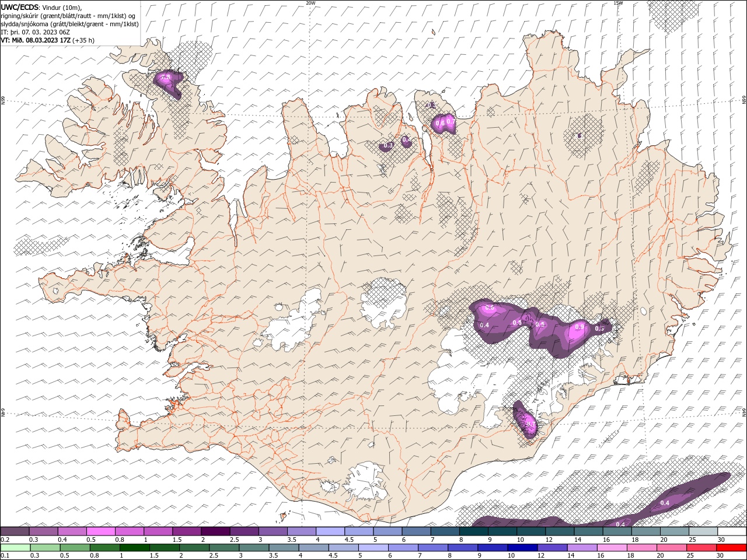
Task: Click the dark teal upper swatch starting at 8
Action: [x=473, y=531]
